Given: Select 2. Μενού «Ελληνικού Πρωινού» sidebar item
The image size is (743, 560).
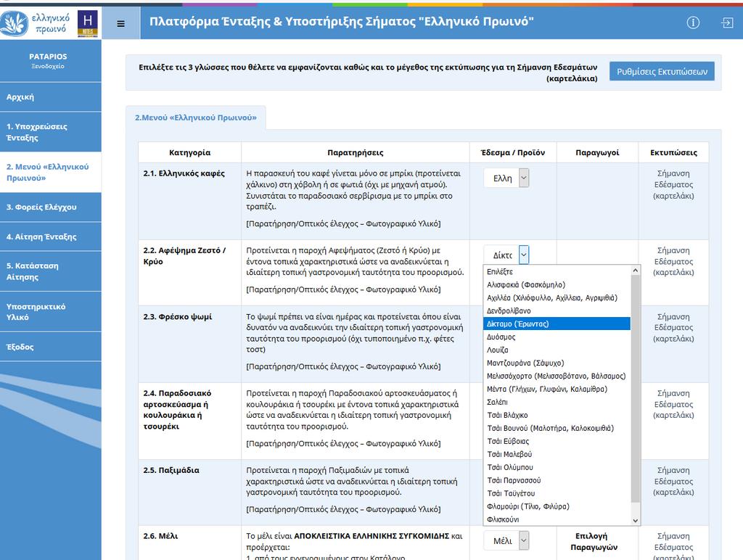Looking at the screenshot, I should click(51, 173).
